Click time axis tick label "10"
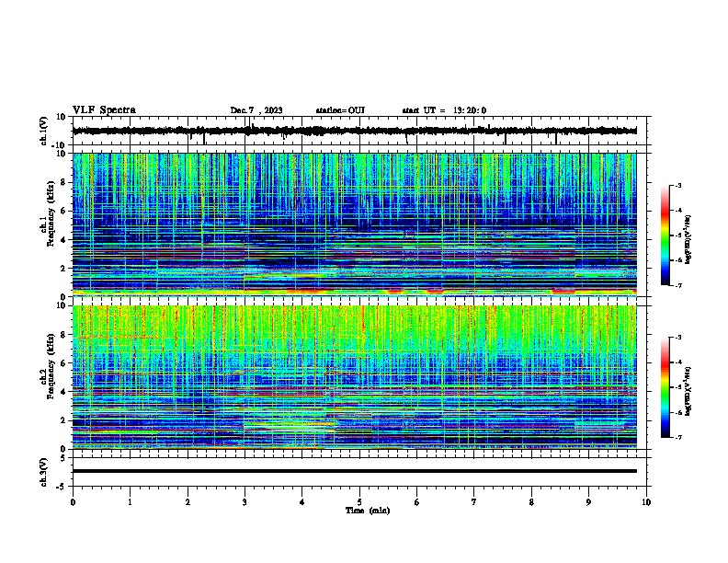728x563 pixels. click(x=646, y=502)
